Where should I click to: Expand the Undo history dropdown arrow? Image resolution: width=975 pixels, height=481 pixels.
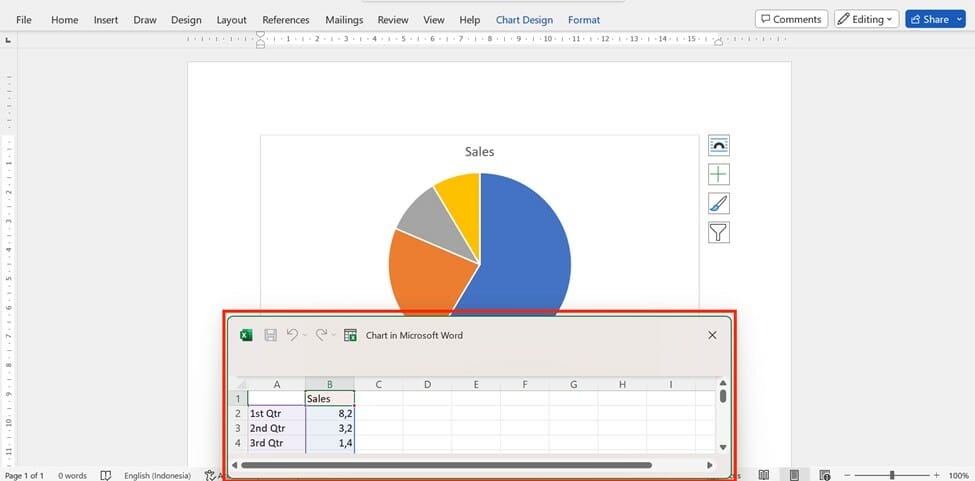tap(305, 335)
